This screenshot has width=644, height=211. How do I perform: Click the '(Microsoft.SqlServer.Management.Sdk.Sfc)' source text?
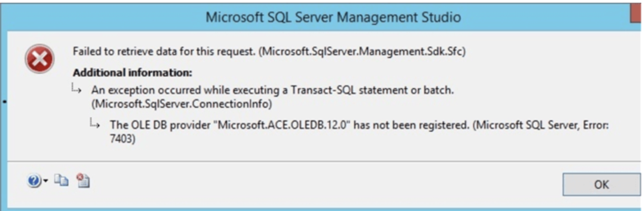pos(362,52)
